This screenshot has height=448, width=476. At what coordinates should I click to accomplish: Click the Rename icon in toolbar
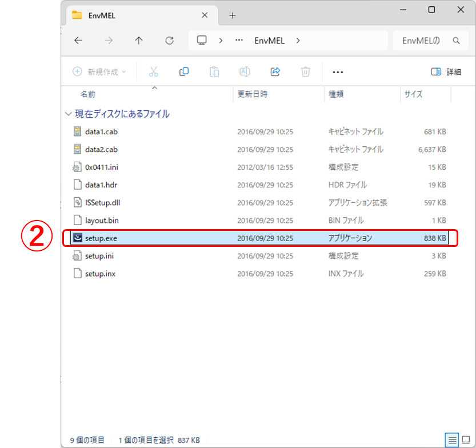pyautogui.click(x=245, y=72)
